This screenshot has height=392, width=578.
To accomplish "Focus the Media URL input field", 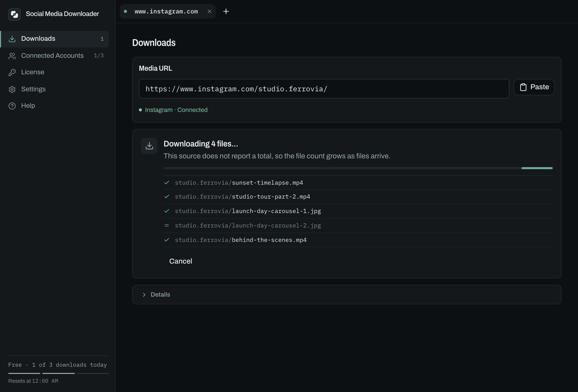I will point(324,89).
